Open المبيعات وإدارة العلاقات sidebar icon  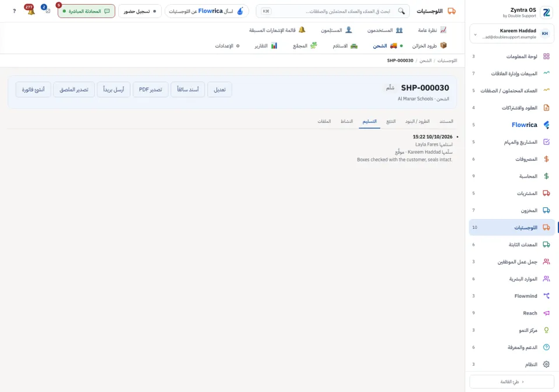click(x=546, y=73)
